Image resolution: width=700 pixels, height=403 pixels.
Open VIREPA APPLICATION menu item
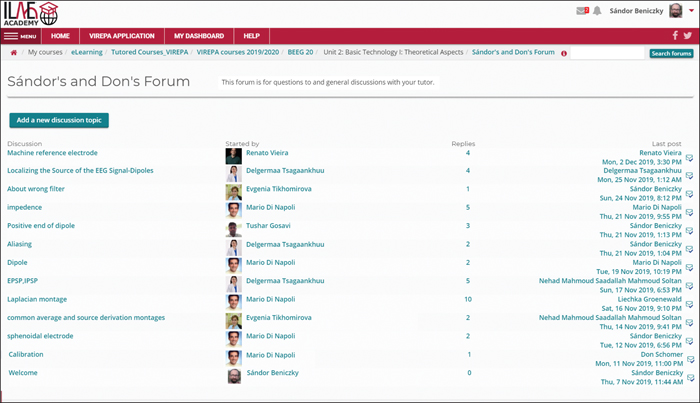click(121, 36)
